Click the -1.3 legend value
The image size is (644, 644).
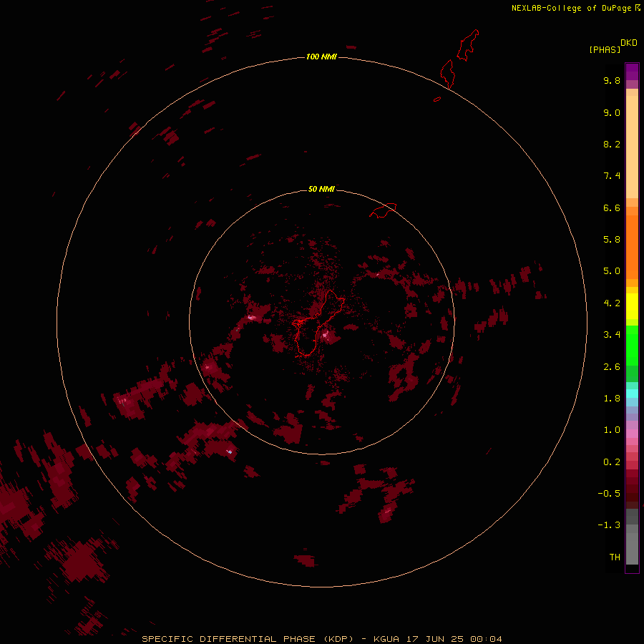click(x=609, y=525)
